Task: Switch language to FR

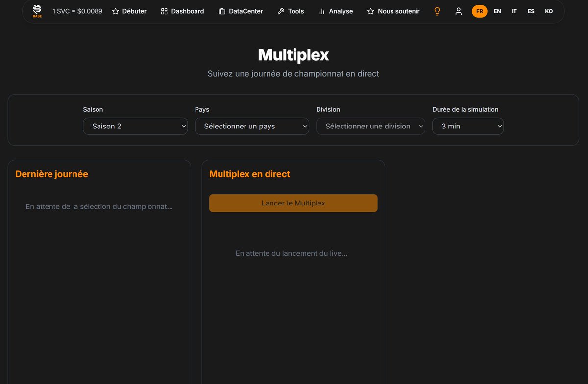Action: click(x=480, y=11)
